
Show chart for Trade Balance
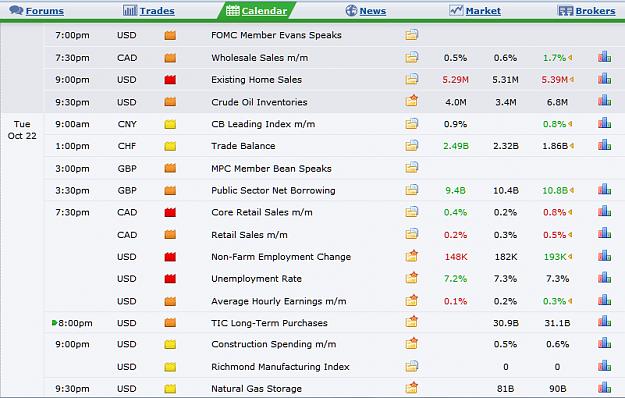(x=604, y=145)
